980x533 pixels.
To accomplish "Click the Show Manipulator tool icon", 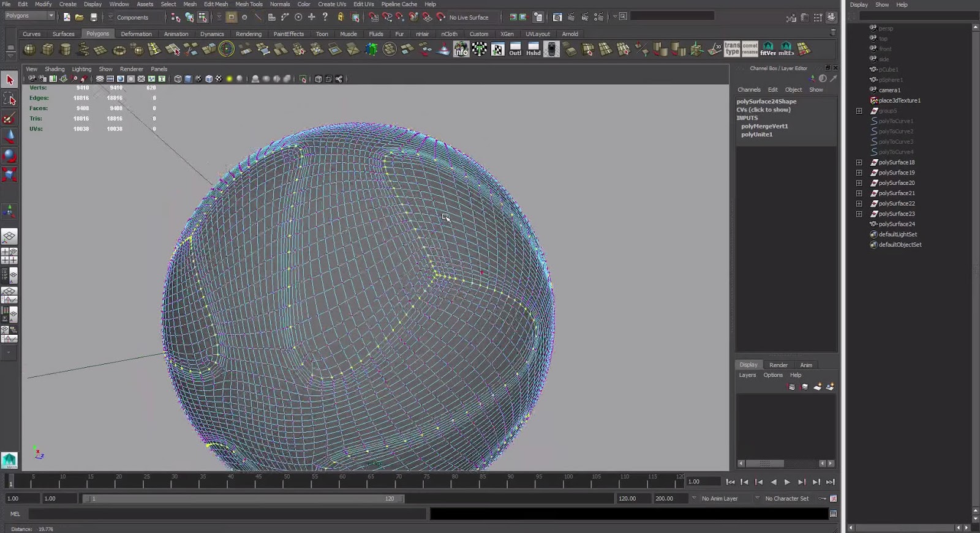I will (9, 212).
